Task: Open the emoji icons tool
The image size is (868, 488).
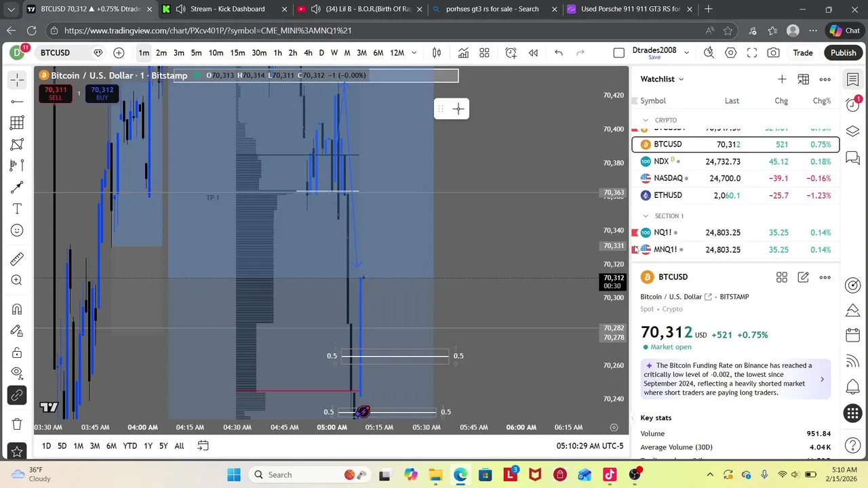Action: [x=17, y=230]
